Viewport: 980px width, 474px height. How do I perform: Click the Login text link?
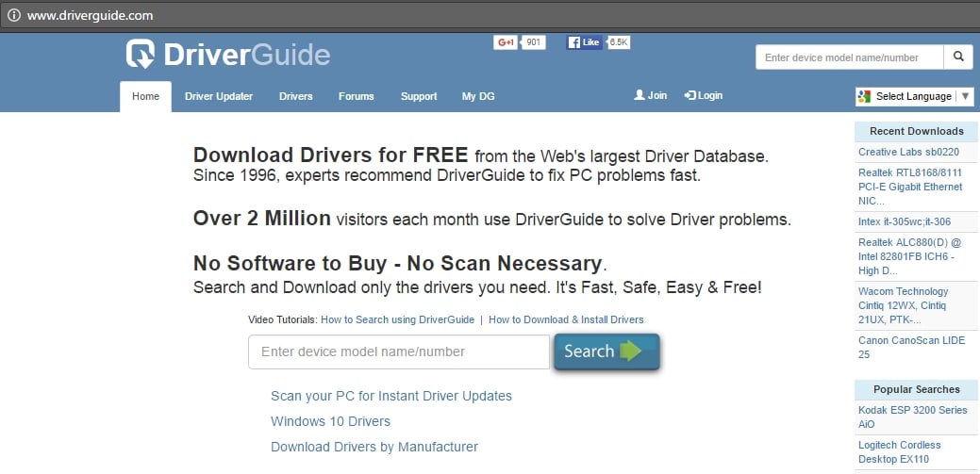coord(710,95)
